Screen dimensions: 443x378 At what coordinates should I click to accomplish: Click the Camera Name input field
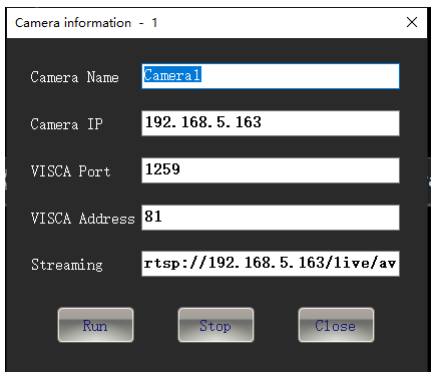[270, 76]
